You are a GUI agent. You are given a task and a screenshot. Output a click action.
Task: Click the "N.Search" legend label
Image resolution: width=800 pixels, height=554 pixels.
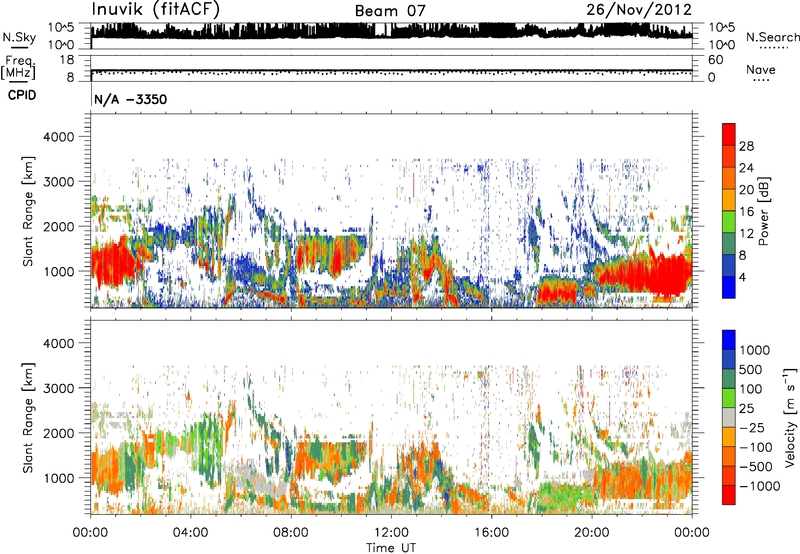click(772, 37)
